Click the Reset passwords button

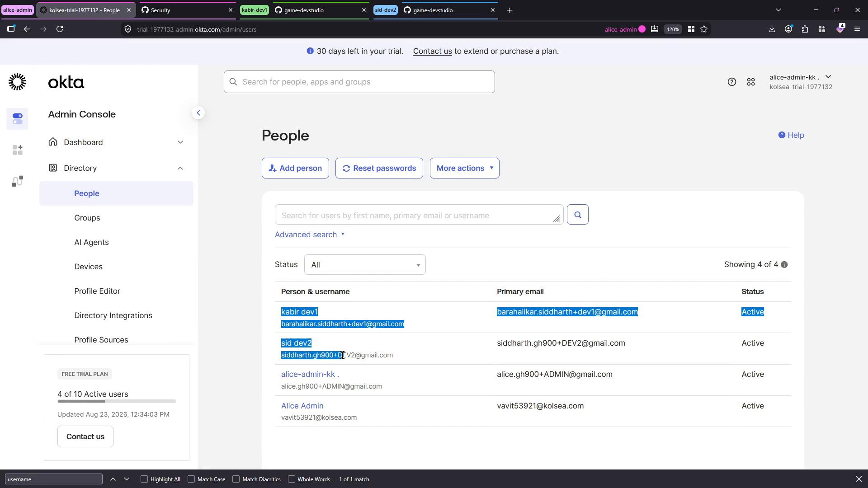(379, 168)
